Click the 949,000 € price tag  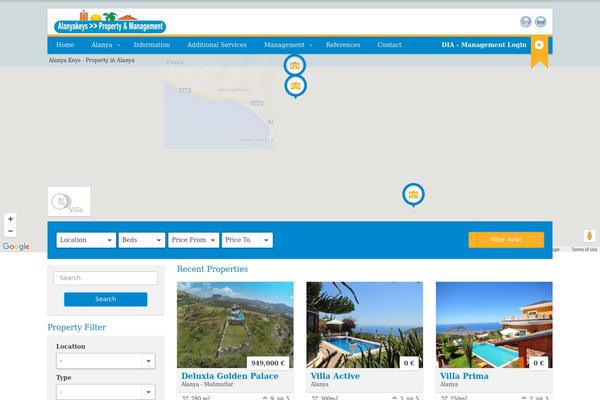point(268,363)
